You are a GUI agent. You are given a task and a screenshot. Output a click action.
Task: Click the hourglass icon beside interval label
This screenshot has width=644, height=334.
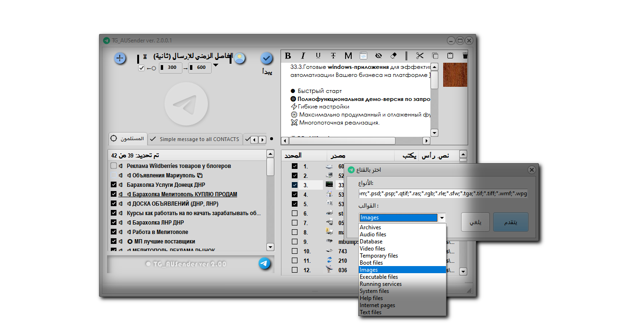(x=145, y=56)
